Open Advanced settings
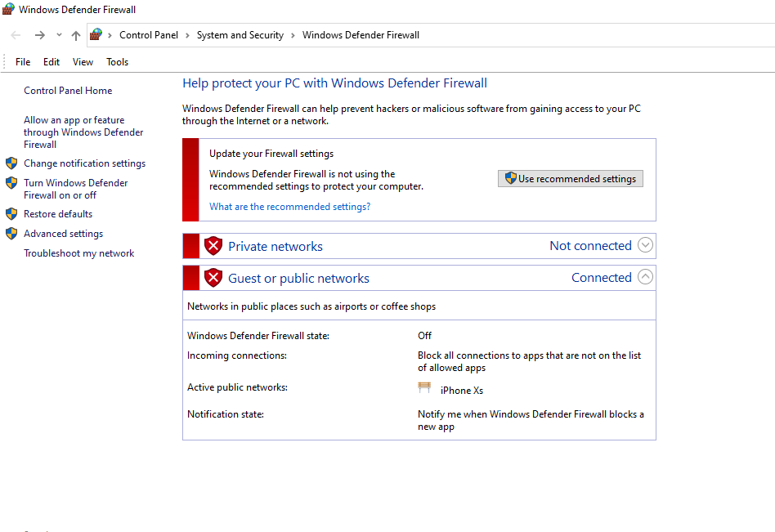This screenshot has width=775, height=532. pos(63,234)
